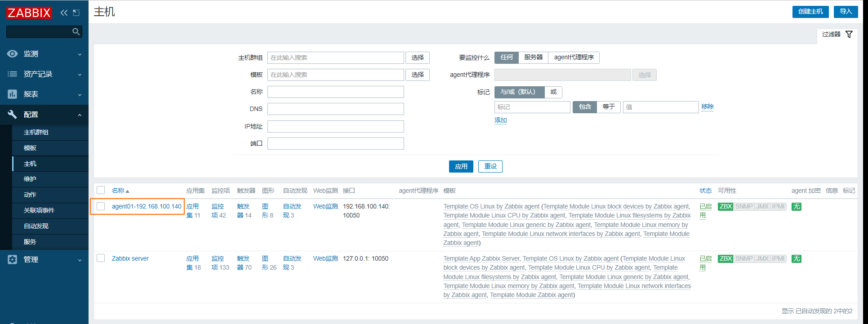868x324 pixels.
Task: Click the chart icon for 报表
Action: [13, 94]
